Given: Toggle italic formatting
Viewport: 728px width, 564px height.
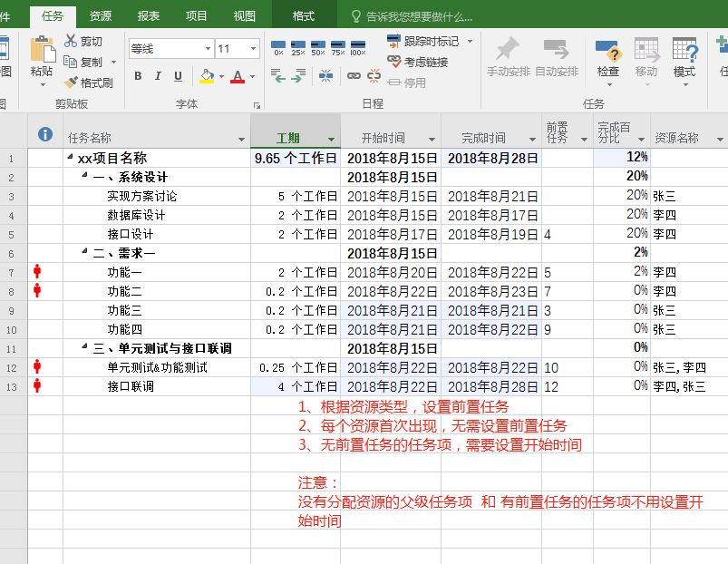Looking at the screenshot, I should pos(158,76).
